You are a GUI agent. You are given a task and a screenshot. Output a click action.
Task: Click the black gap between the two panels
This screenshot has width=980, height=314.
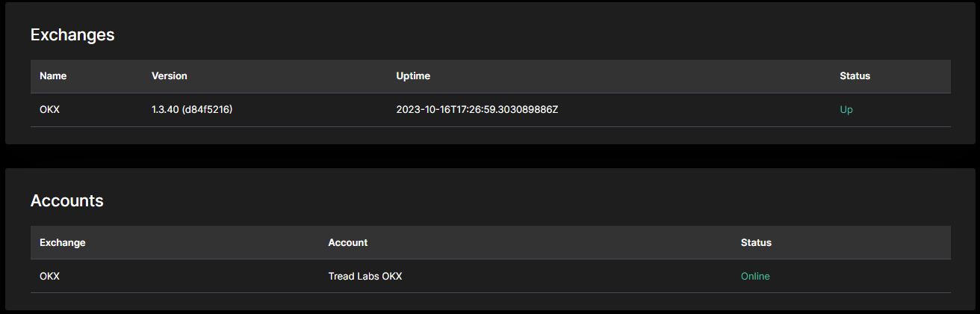pyautogui.click(x=490, y=156)
